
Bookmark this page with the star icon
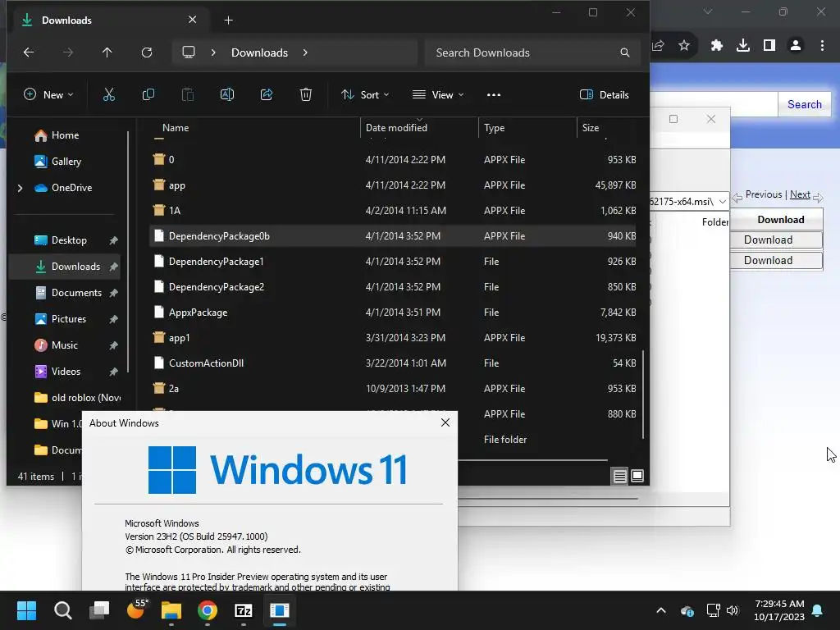pyautogui.click(x=684, y=46)
